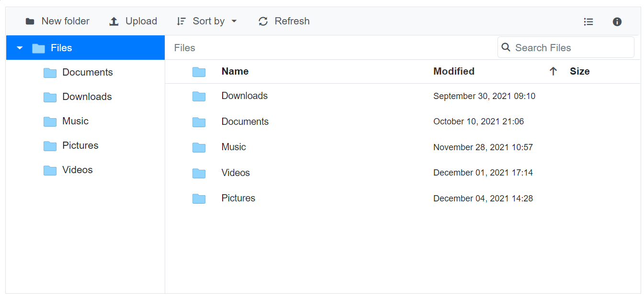Collapse the Files tree node arrow
The width and height of the screenshot is (644, 298).
pyautogui.click(x=20, y=48)
